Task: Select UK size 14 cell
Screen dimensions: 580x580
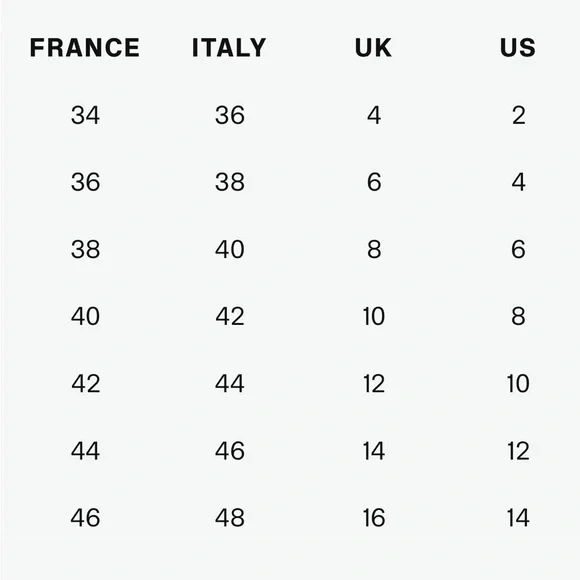Action: point(374,451)
